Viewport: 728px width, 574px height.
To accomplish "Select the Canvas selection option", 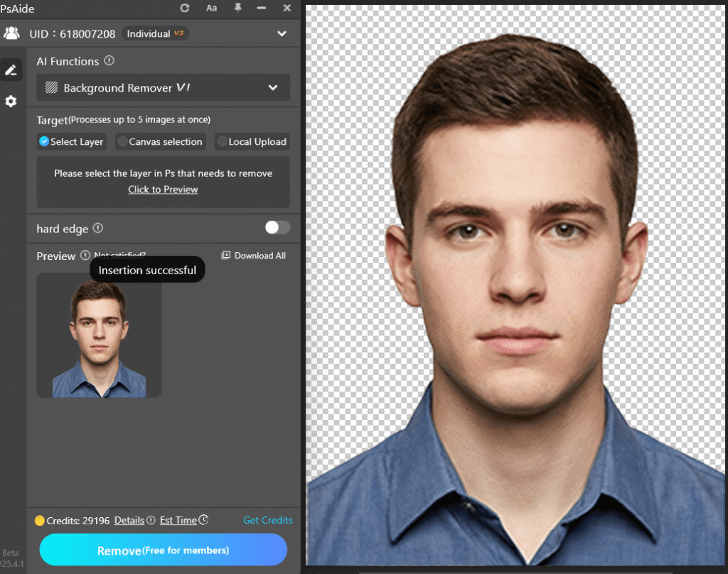I will click(x=160, y=141).
